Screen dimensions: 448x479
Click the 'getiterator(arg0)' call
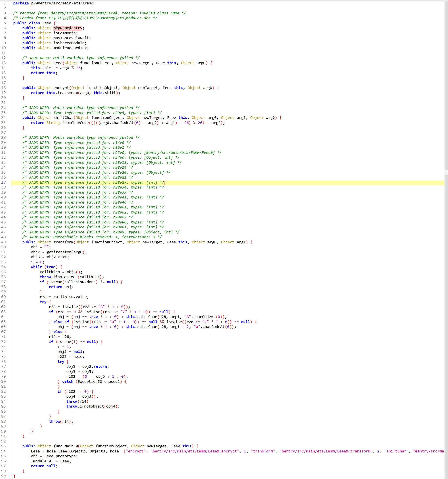pos(66,252)
